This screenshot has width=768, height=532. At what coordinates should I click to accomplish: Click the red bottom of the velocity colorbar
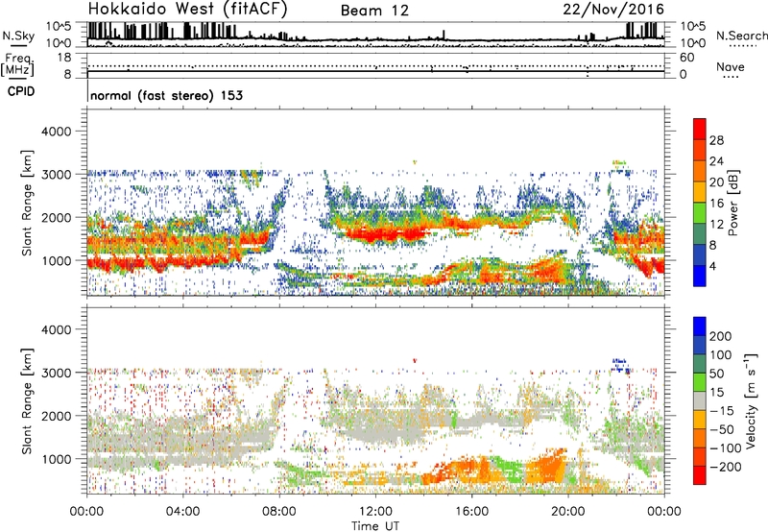[700, 475]
